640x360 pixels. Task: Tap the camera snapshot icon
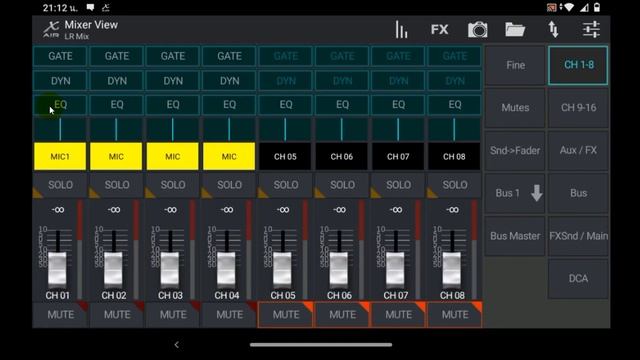pyautogui.click(x=478, y=30)
